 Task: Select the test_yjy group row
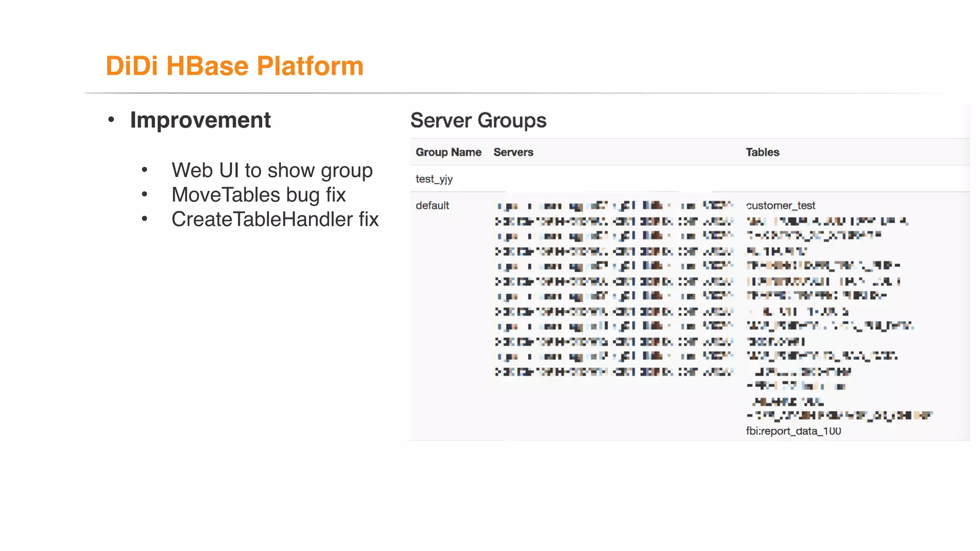coord(690,179)
